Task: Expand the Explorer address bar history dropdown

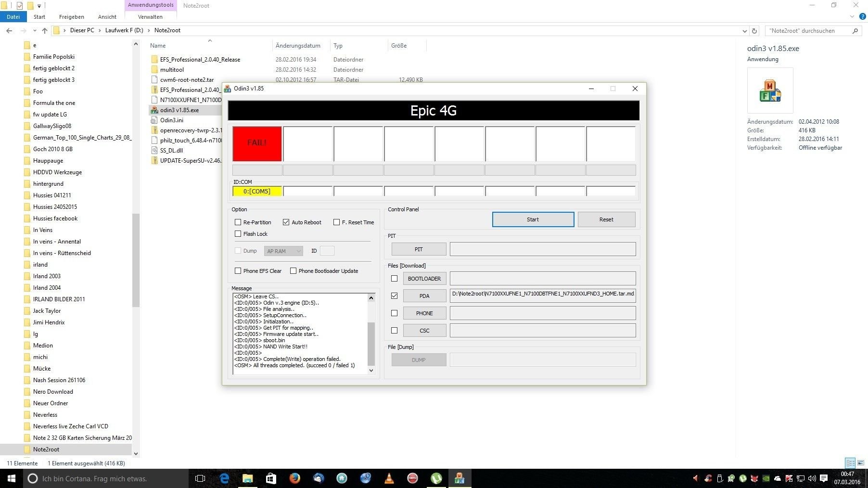Action: click(744, 30)
